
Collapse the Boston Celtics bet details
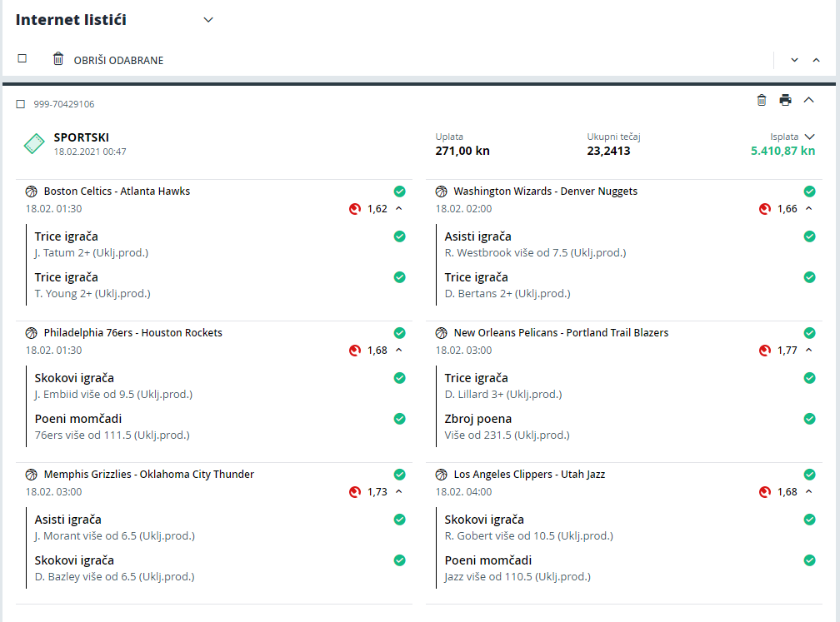(398, 208)
